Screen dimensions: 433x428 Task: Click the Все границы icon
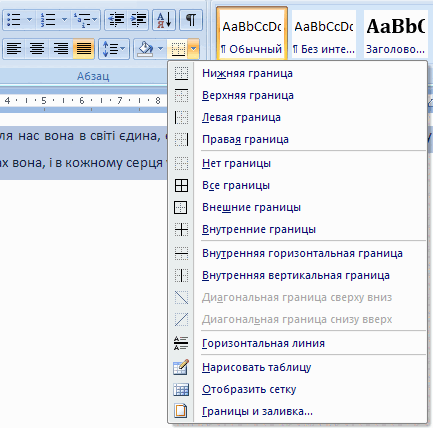coord(181,185)
